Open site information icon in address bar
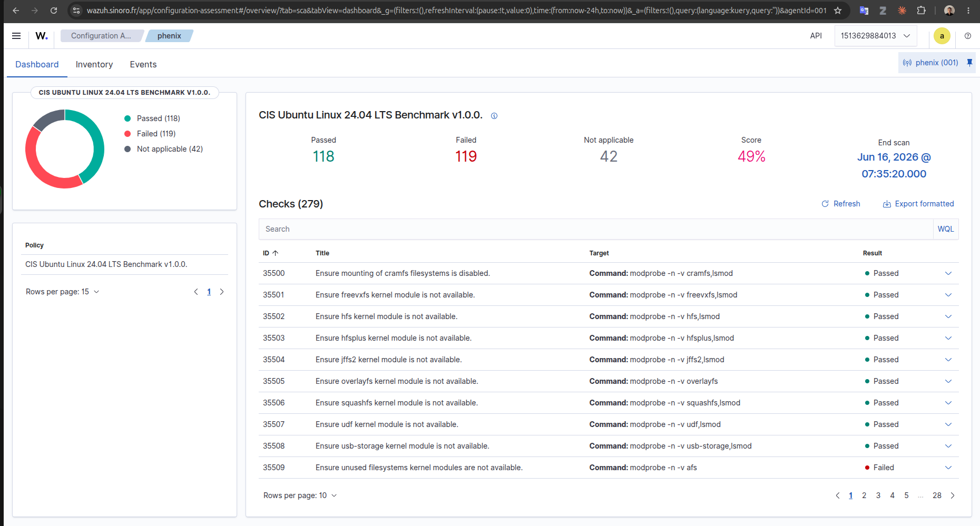Screen dimensions: 980x526 [76, 11]
